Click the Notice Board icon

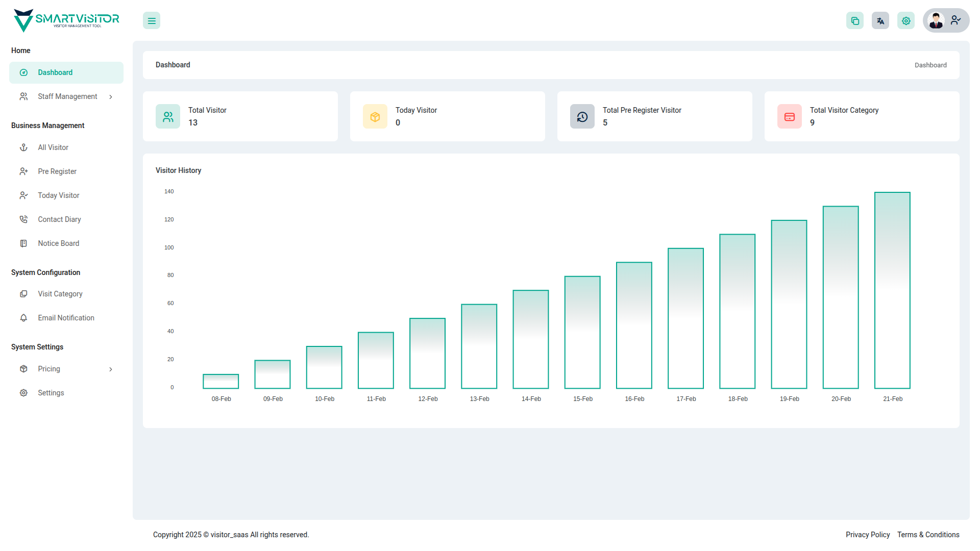coord(23,243)
